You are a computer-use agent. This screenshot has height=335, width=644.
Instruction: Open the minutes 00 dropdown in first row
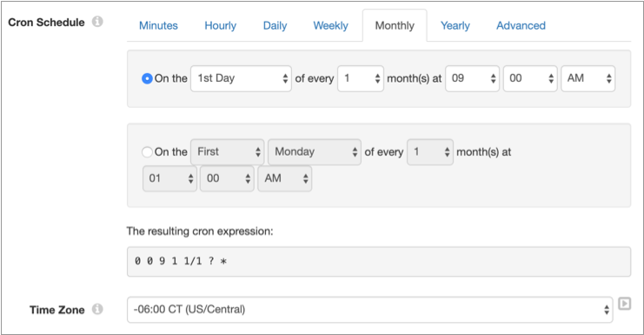point(530,78)
